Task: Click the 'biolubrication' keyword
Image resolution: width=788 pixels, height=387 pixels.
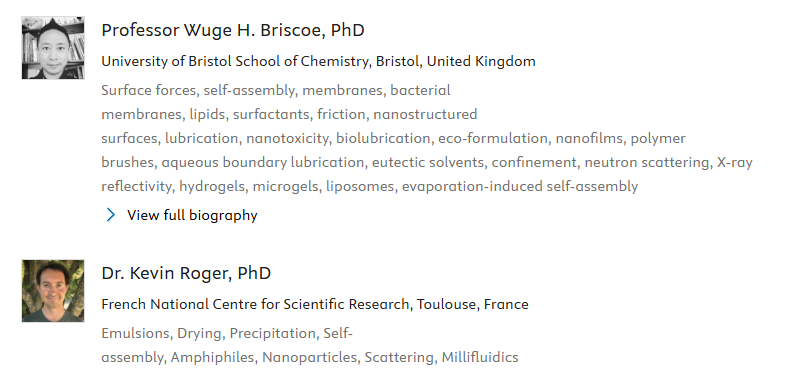Action: tap(382, 139)
